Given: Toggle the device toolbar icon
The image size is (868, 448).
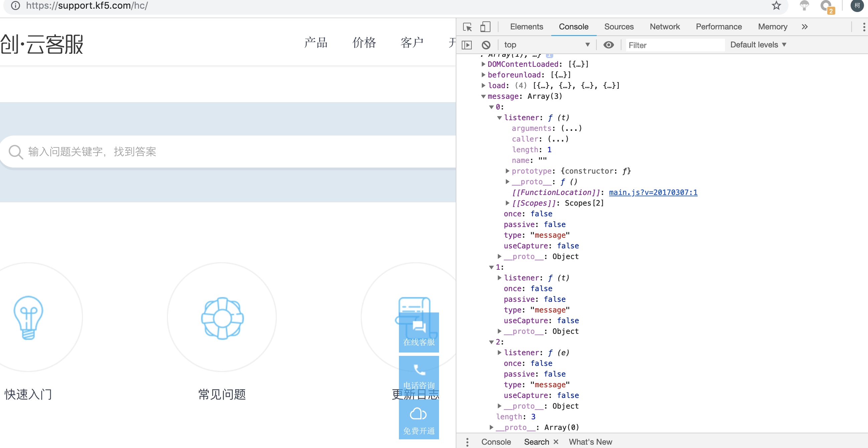Looking at the screenshot, I should (x=485, y=27).
